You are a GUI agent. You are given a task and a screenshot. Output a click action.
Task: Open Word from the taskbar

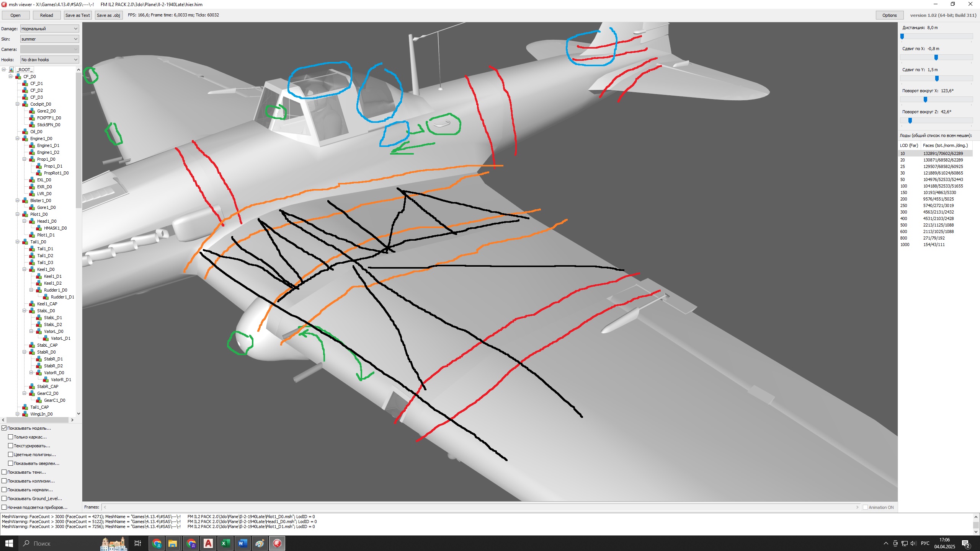[x=243, y=543]
